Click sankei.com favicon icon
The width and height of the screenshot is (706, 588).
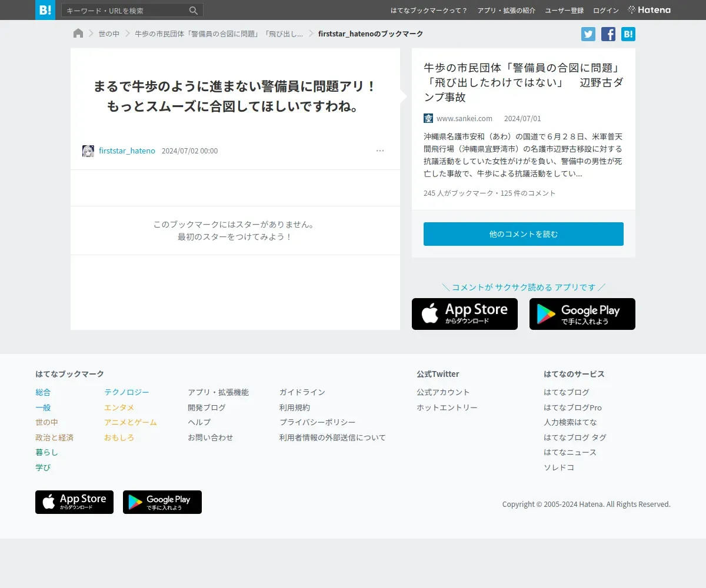tap(428, 118)
